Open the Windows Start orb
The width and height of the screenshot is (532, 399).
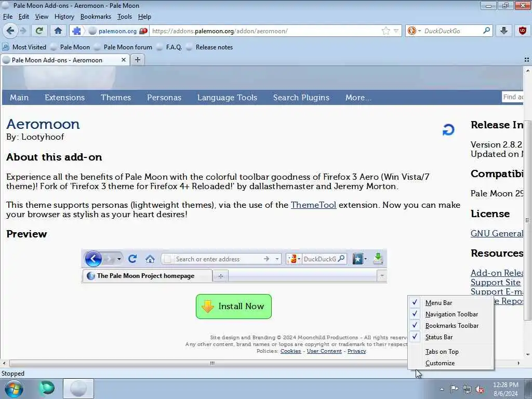14,389
